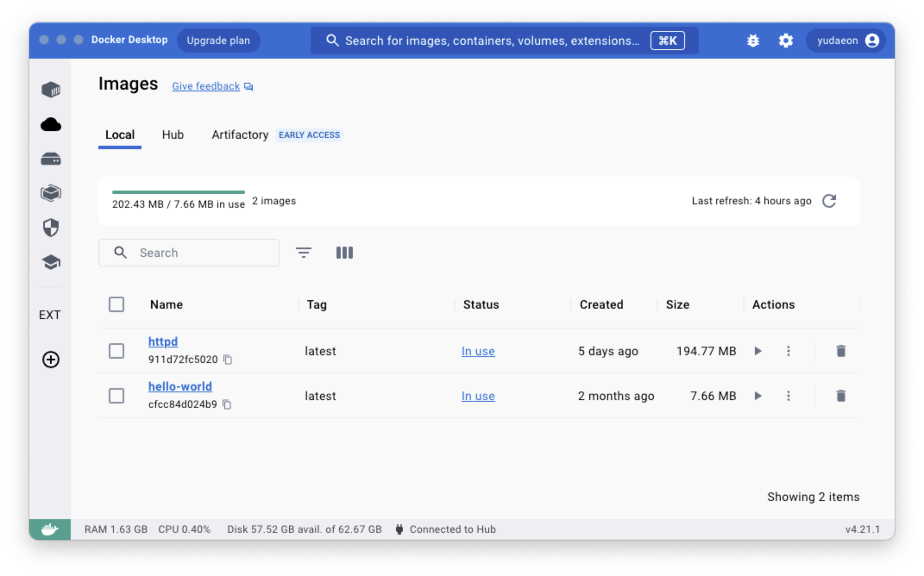Open the Learning Center graduation cap icon
The height and width of the screenshot is (576, 924).
tap(51, 262)
